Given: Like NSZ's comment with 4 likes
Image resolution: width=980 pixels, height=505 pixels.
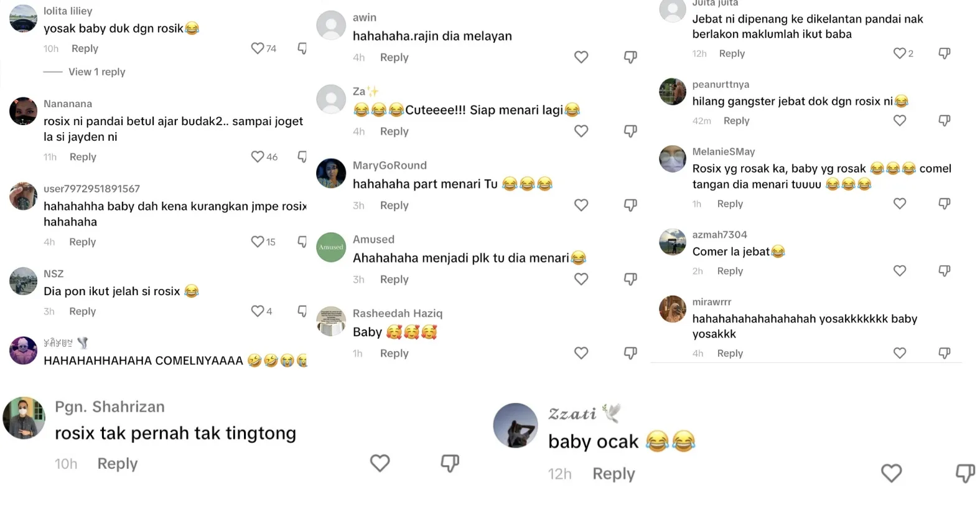Looking at the screenshot, I should (257, 311).
